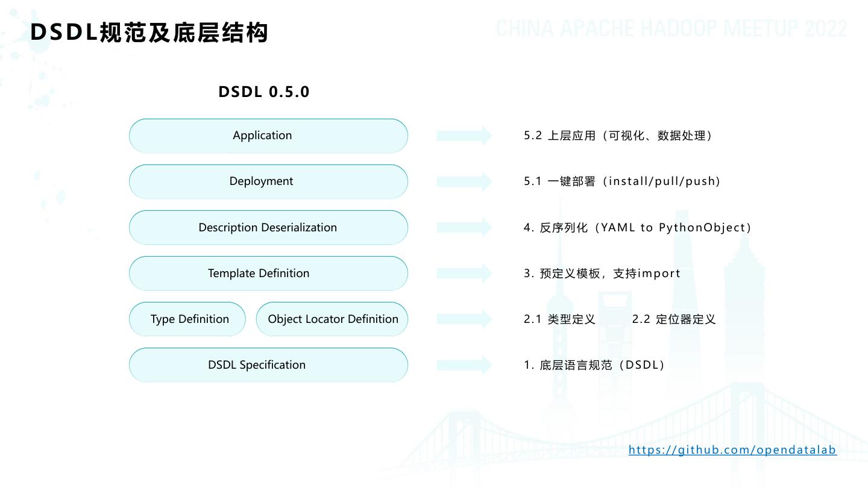Click the "DSDL 0.5.0" heading
868x488 pixels.
[264, 92]
